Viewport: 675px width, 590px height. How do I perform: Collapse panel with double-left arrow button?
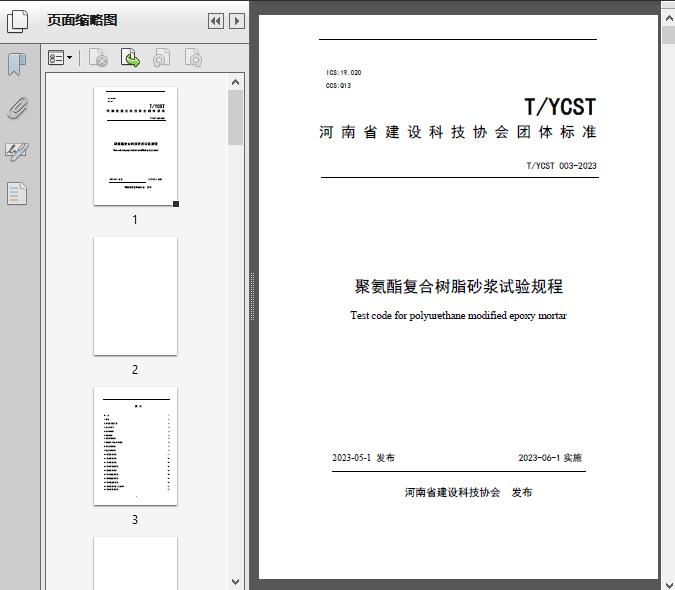[x=216, y=21]
